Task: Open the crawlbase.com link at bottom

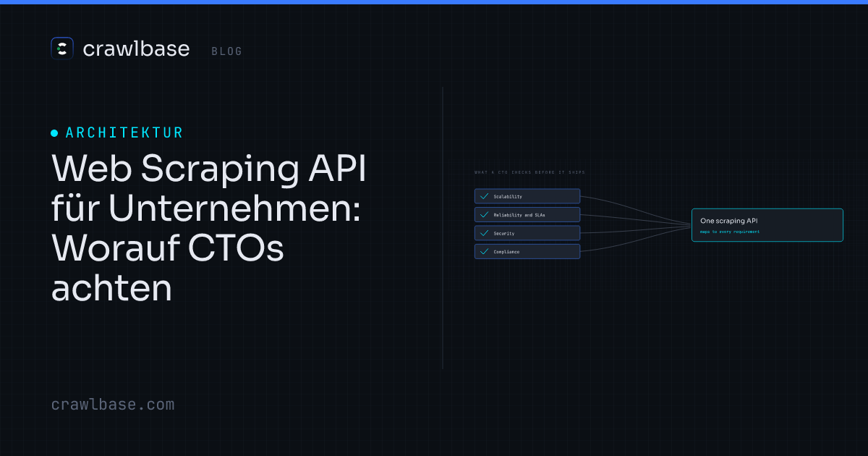Action: (x=113, y=405)
